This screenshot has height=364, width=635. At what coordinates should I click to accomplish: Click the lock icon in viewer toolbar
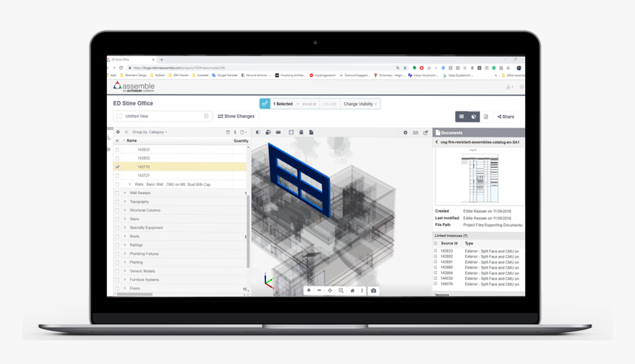coord(301,133)
